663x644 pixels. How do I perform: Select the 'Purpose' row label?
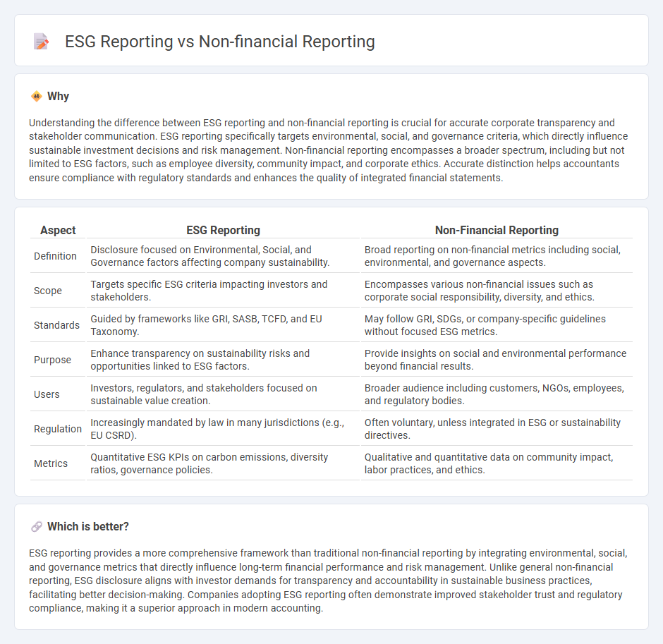pyautogui.click(x=52, y=360)
